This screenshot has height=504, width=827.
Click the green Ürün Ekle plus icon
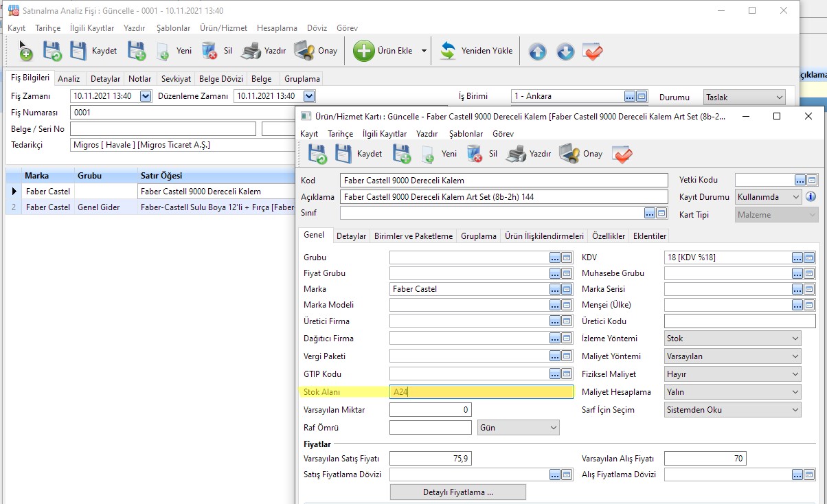click(363, 51)
